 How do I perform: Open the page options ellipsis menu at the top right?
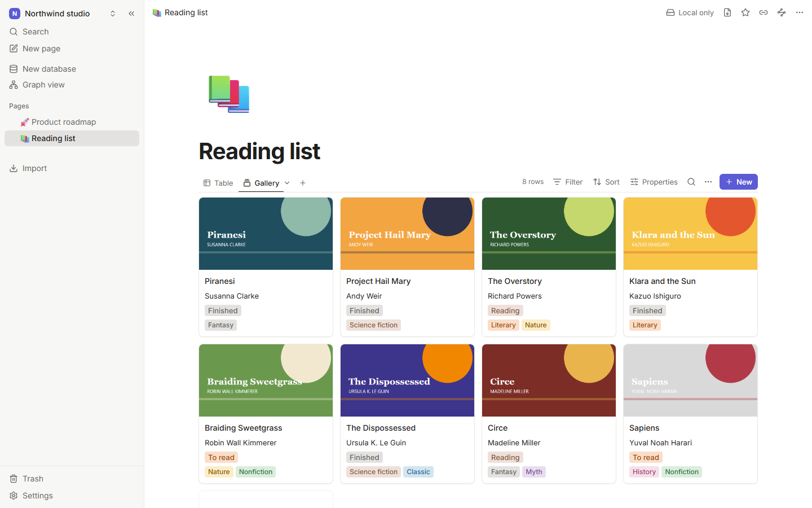[800, 12]
